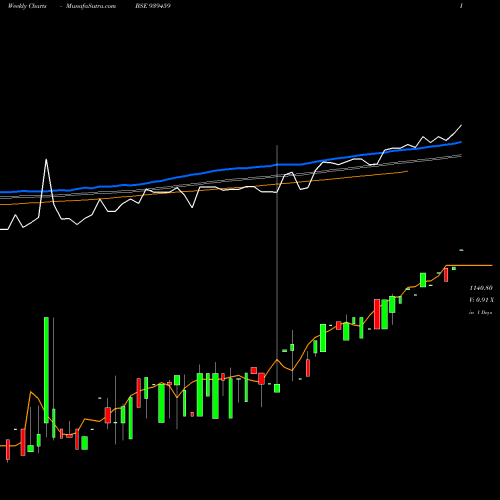This screenshot has height=500, width=500.
Task: Click the price value "1140.80"
Action: (x=481, y=288)
